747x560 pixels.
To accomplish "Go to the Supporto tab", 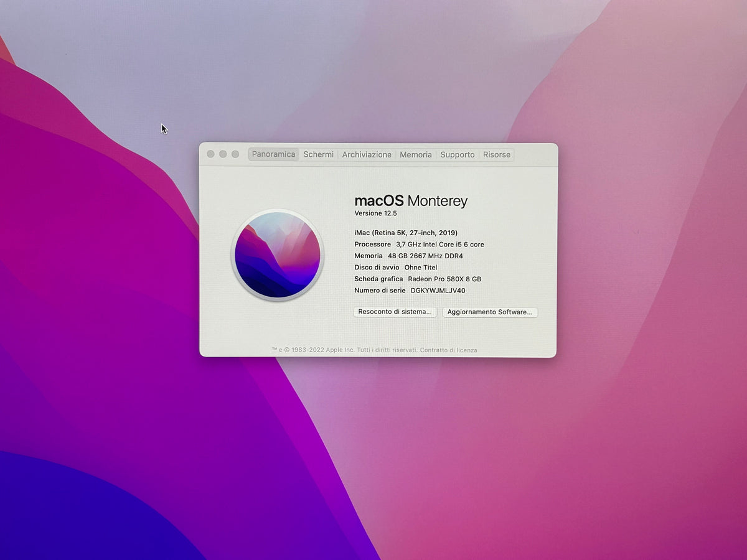I will click(x=458, y=154).
